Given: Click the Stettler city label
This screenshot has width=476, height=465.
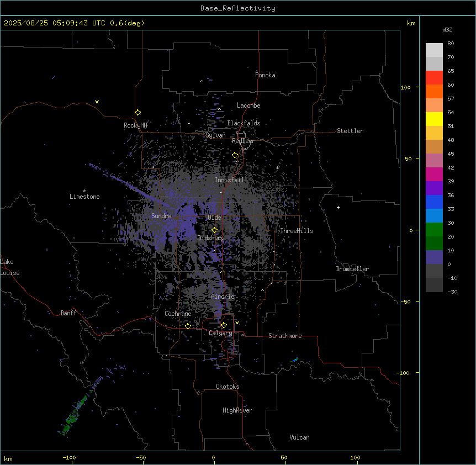Looking at the screenshot, I should point(350,131).
